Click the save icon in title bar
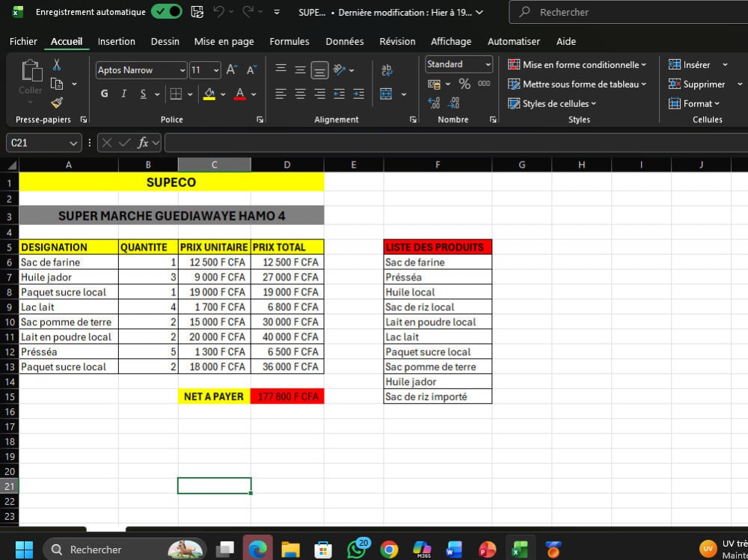 pos(197,12)
